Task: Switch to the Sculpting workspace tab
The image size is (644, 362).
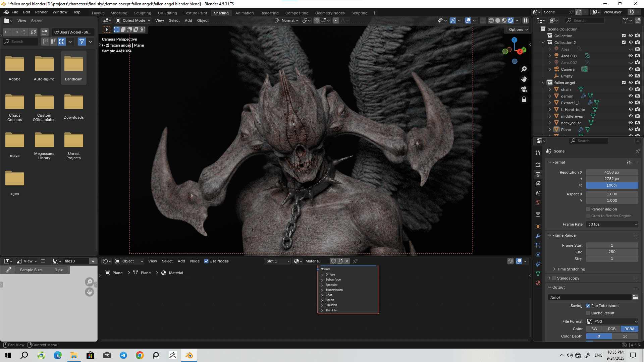Action: 143,13
